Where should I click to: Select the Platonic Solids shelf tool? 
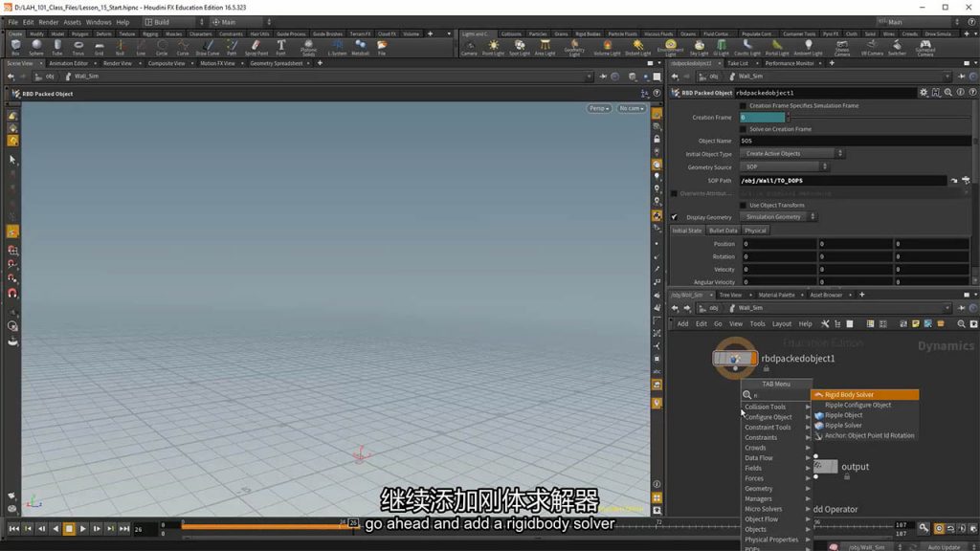(x=308, y=48)
